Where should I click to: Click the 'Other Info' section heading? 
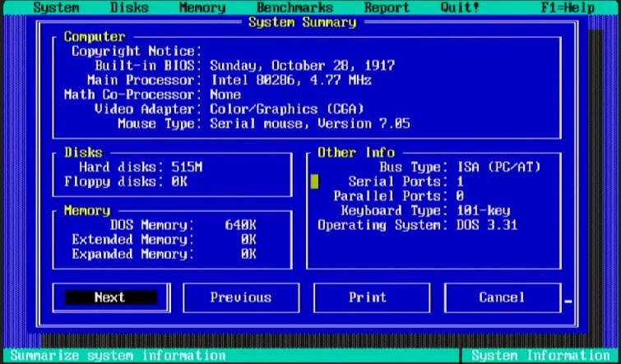(356, 153)
